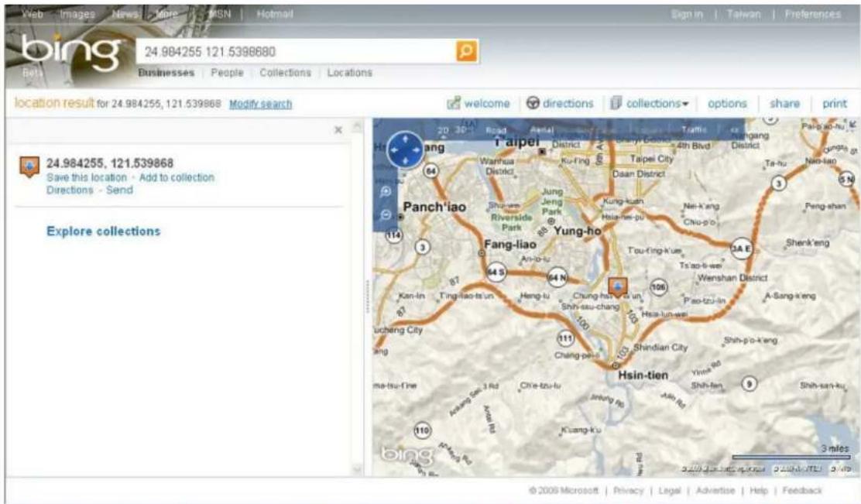Switch the map to 2D view
Screen dimensions: 861x504
443,130
